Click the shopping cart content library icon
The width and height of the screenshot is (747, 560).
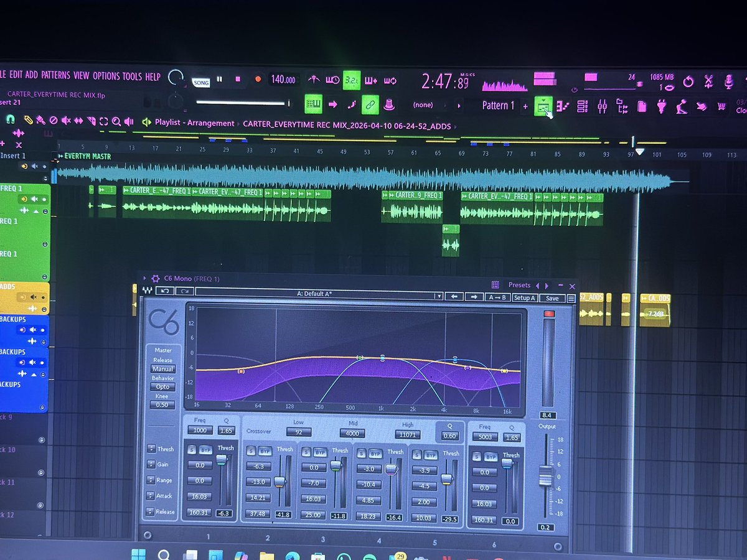(x=721, y=106)
